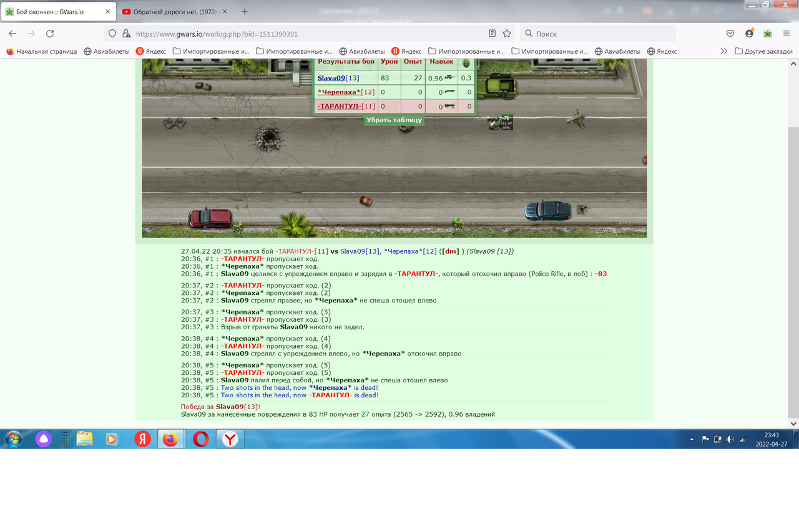Image resolution: width=799 pixels, height=532 pixels.
Task: Bookmark this page with the star icon
Action: (x=507, y=34)
